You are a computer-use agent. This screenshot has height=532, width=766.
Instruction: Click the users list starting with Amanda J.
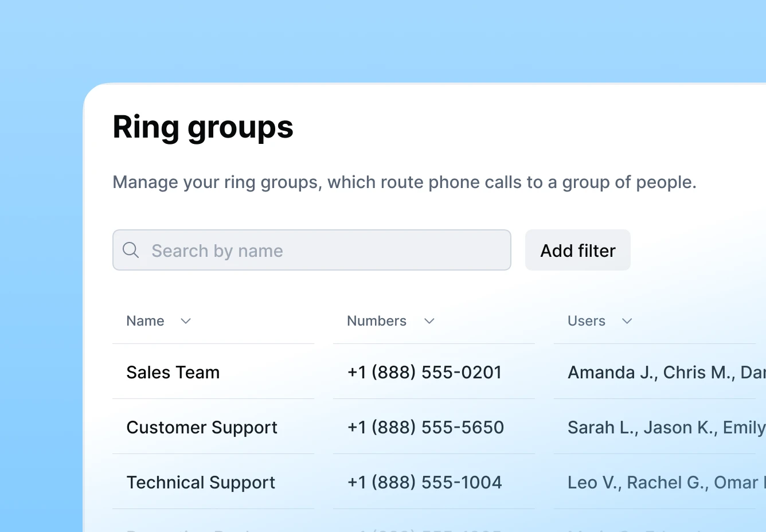[x=665, y=373]
